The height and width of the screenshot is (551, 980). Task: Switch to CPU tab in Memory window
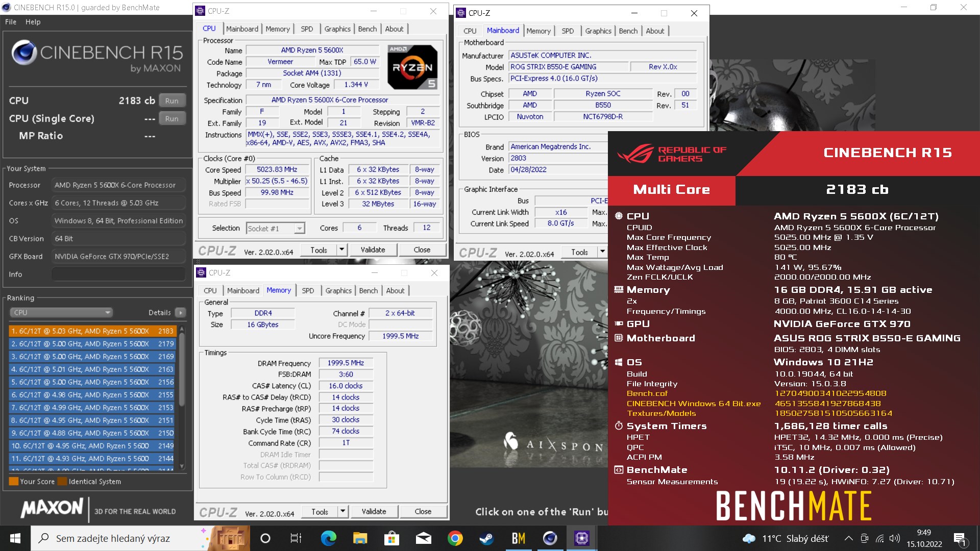(210, 291)
